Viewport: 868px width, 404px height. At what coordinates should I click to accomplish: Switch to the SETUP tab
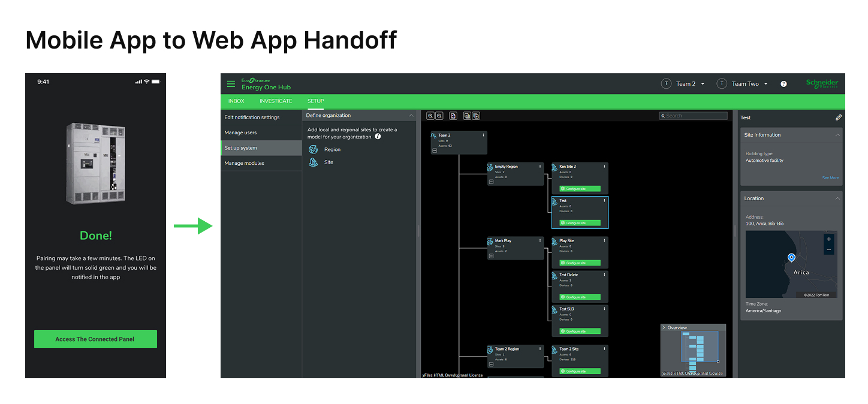(x=316, y=101)
